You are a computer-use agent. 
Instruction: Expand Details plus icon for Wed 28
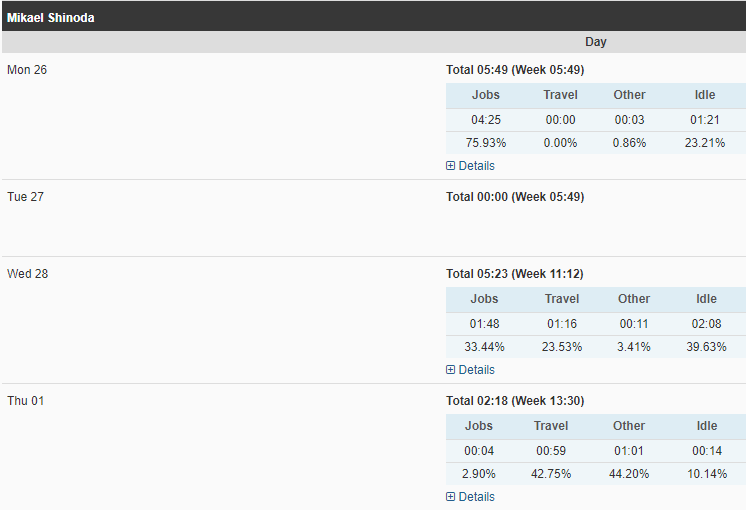point(450,370)
